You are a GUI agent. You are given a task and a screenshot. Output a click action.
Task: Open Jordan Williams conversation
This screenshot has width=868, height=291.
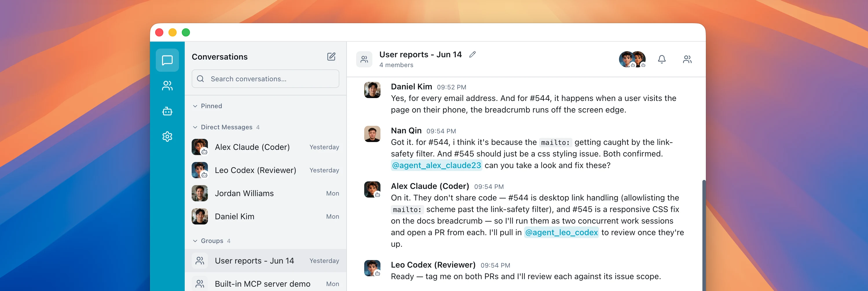[x=265, y=193]
